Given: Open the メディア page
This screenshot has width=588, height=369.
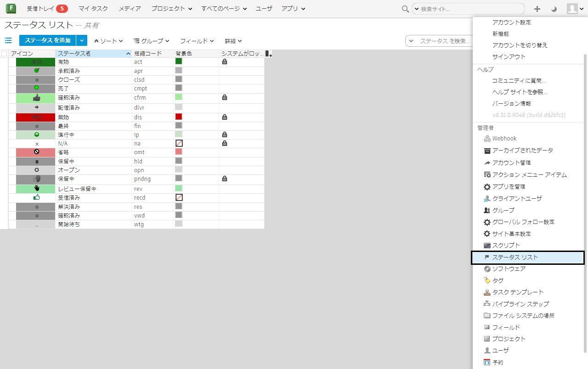Looking at the screenshot, I should point(130,9).
